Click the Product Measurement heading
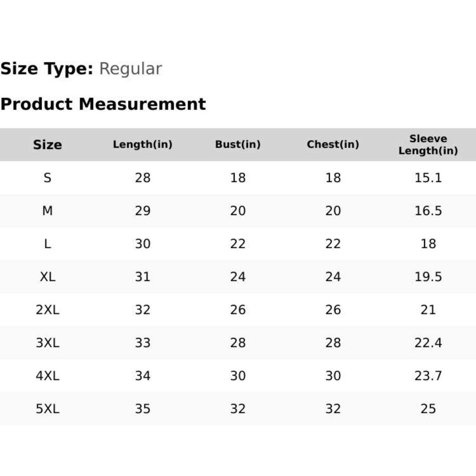 [103, 104]
